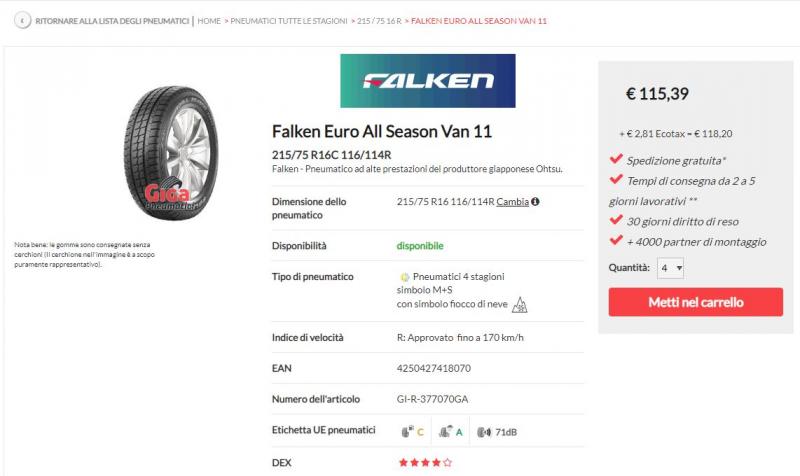Viewport: 800px width, 476px height.
Task: Open the 215 / 75 16 R breadcrumb
Action: pos(379,21)
